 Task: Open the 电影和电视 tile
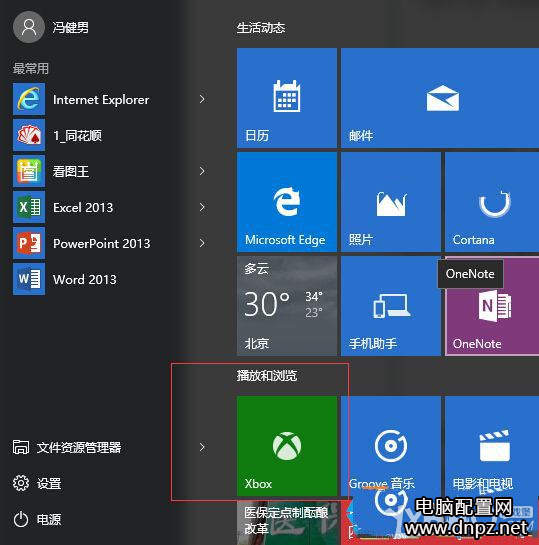[x=492, y=446]
